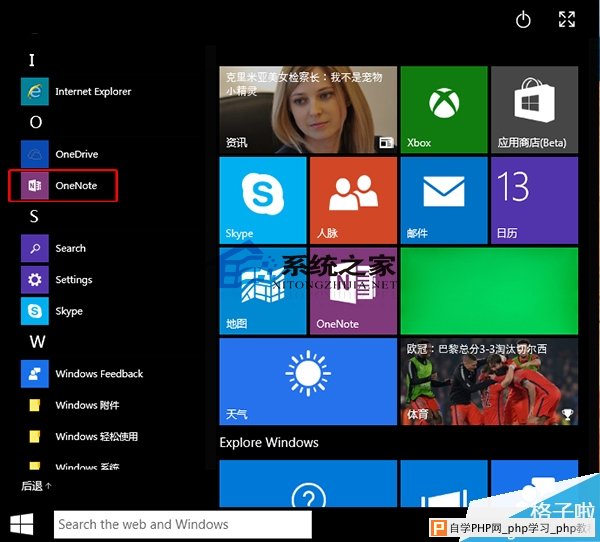Select the Windows Feedback text label
600x542 pixels.
click(99, 374)
